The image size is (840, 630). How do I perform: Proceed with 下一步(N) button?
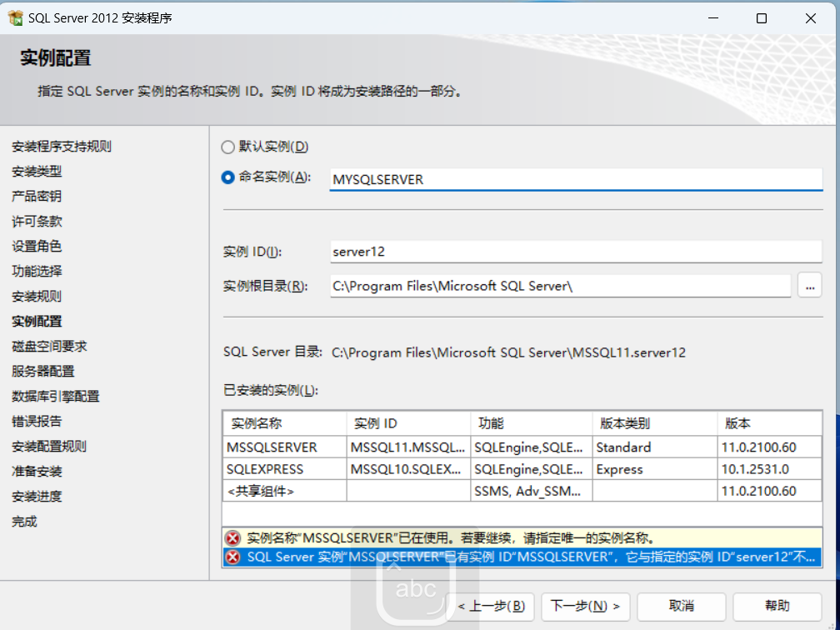(586, 606)
